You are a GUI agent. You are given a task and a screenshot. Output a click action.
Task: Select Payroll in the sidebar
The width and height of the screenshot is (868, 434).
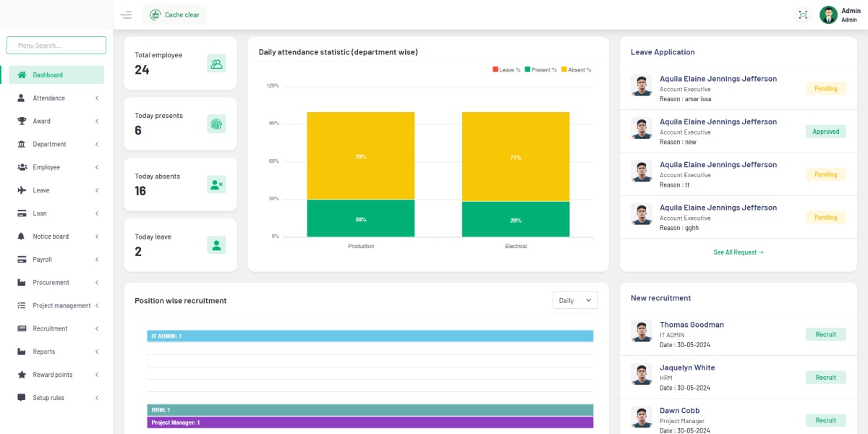click(x=56, y=260)
